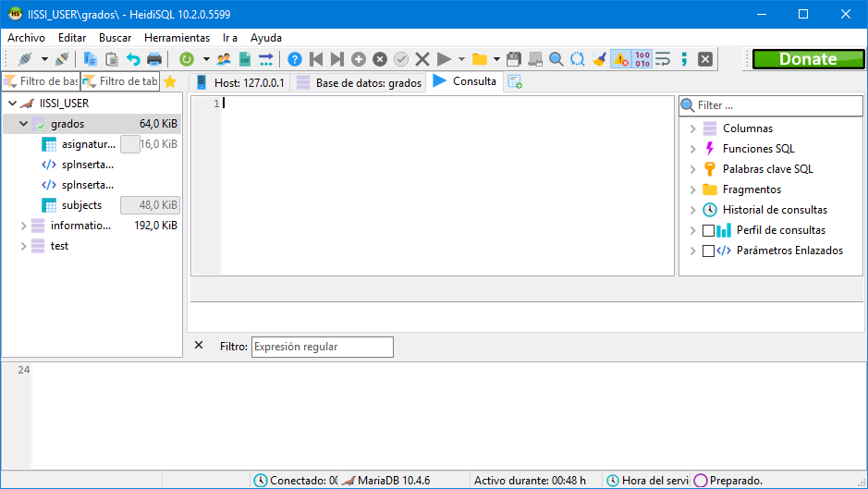Collapse the grados database node
Screen dimensions: 868x489
click(23, 124)
